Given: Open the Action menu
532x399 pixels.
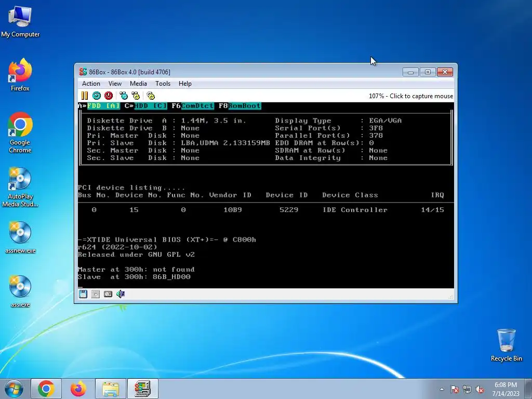Looking at the screenshot, I should (91, 84).
